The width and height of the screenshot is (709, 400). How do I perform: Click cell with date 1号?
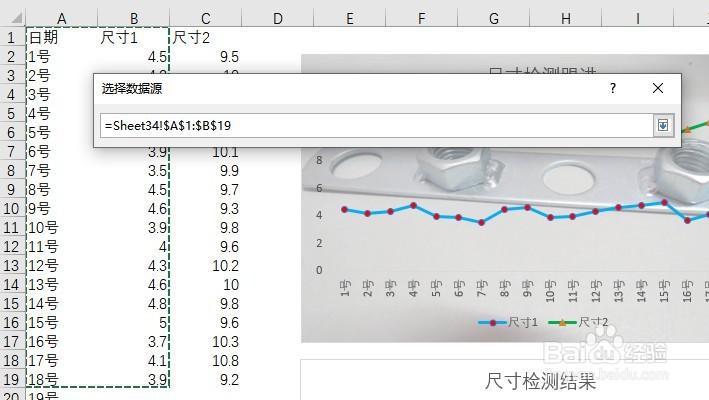(x=62, y=56)
